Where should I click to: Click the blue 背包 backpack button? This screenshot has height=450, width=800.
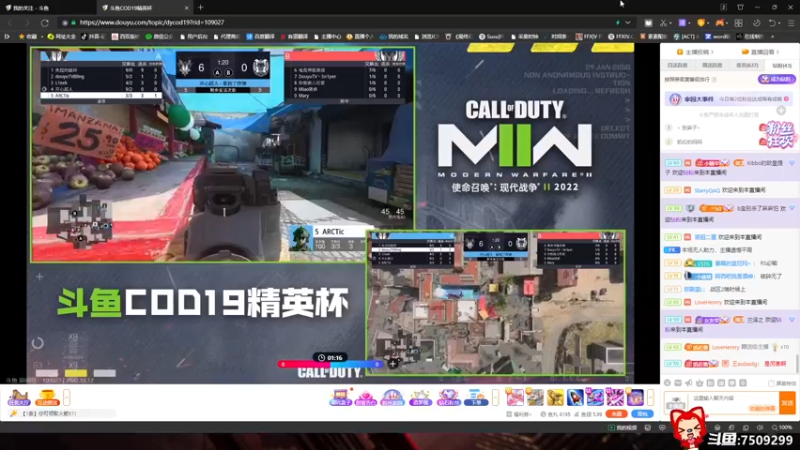(642, 414)
